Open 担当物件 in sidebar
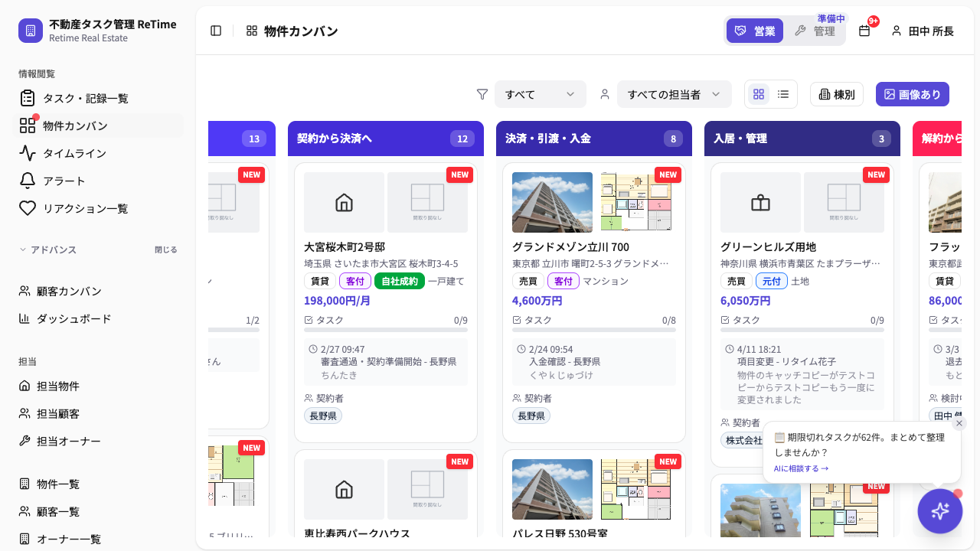 click(x=98, y=386)
